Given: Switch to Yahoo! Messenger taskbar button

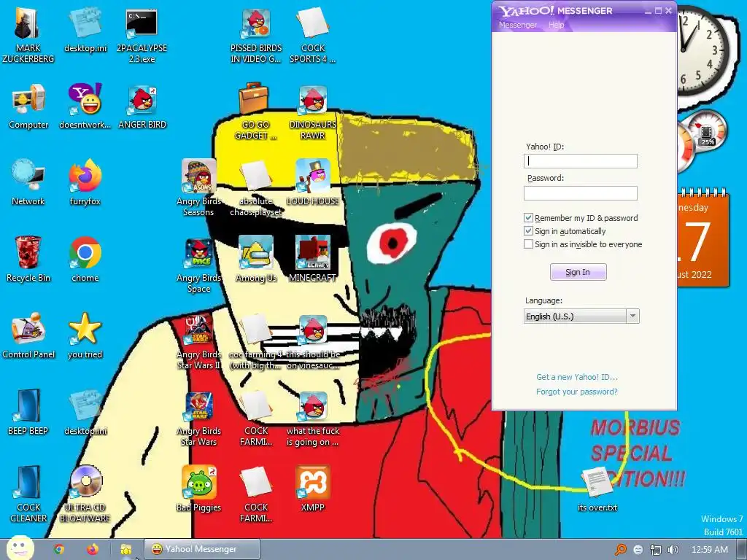Looking at the screenshot, I should pyautogui.click(x=202, y=549).
